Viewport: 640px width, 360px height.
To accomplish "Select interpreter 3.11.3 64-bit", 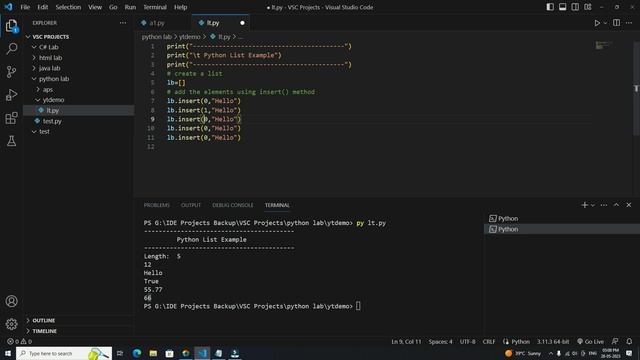I will [x=553, y=341].
